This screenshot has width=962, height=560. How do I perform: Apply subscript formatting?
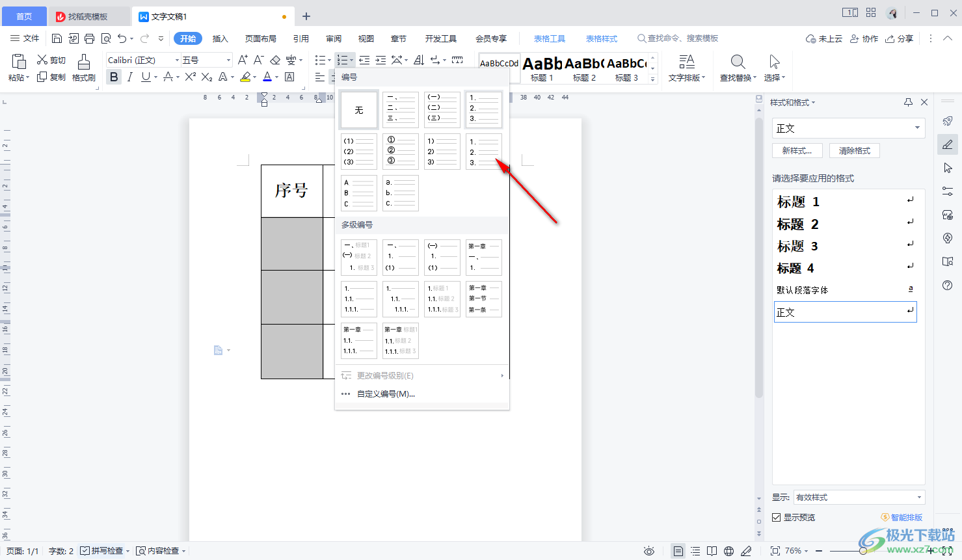click(x=207, y=77)
